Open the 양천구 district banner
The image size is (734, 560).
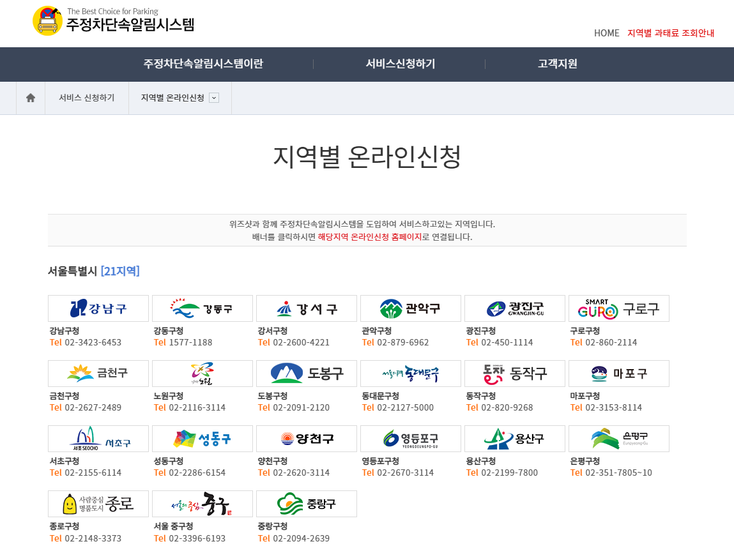[x=307, y=439]
